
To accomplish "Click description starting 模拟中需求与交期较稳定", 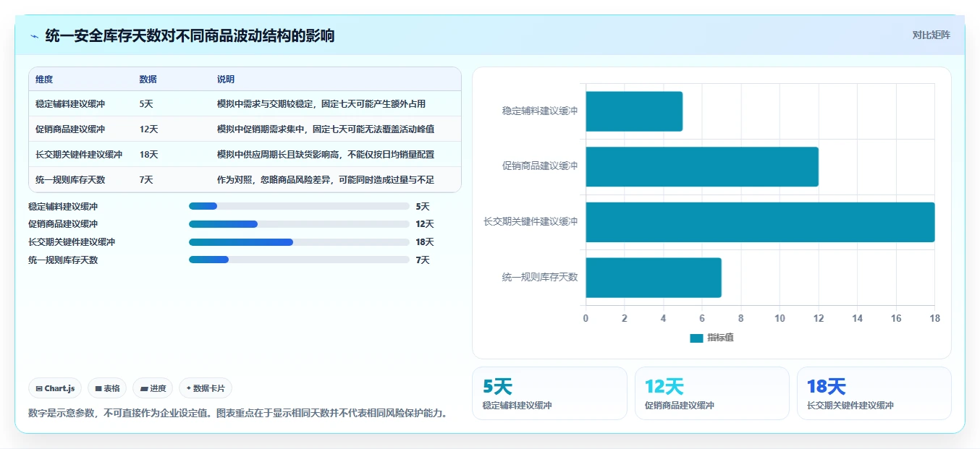I will [x=321, y=104].
